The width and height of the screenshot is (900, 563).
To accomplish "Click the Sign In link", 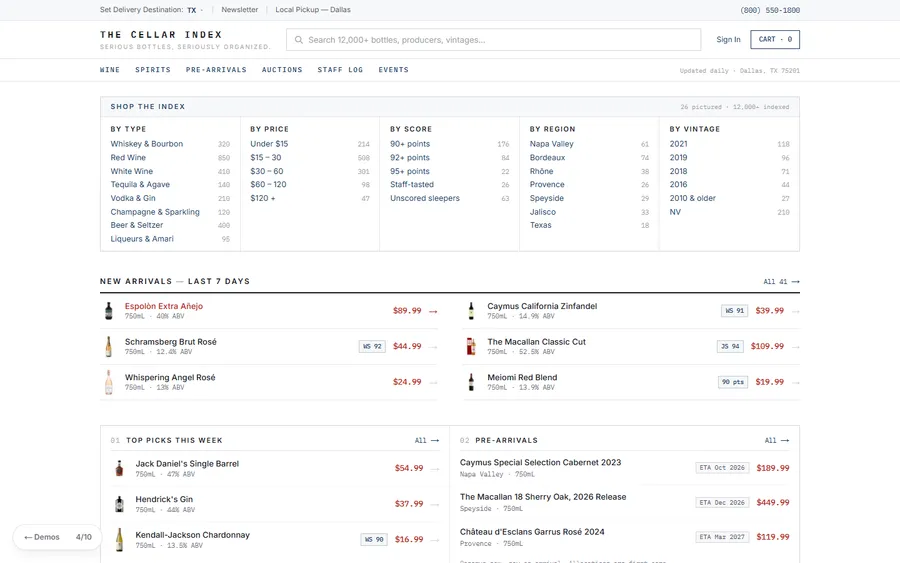I will click(x=728, y=40).
